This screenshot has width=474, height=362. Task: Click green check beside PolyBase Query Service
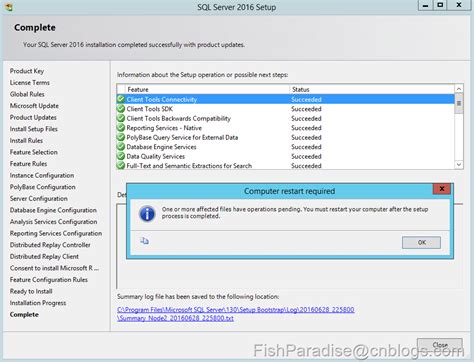pos(121,137)
